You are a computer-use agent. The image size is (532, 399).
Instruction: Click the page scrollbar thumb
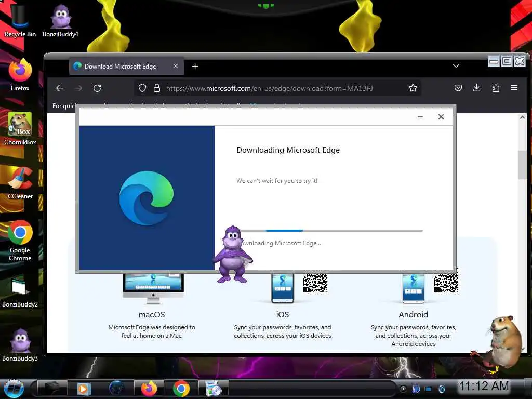coord(522,165)
